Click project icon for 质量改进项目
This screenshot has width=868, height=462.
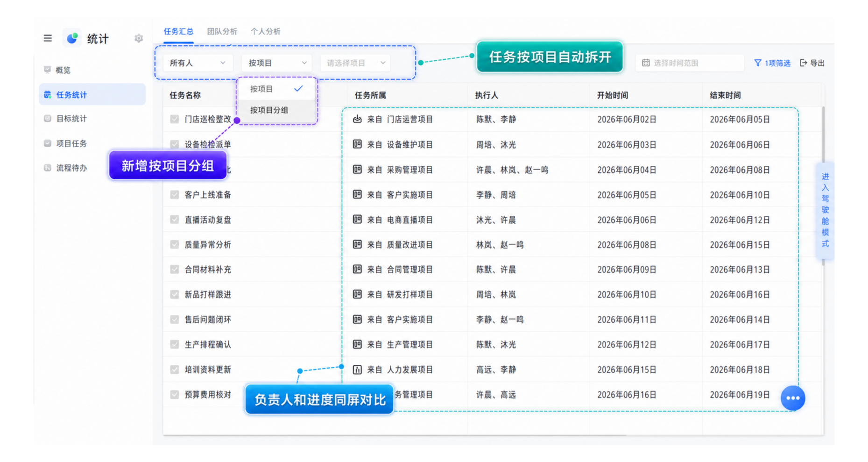click(x=357, y=244)
